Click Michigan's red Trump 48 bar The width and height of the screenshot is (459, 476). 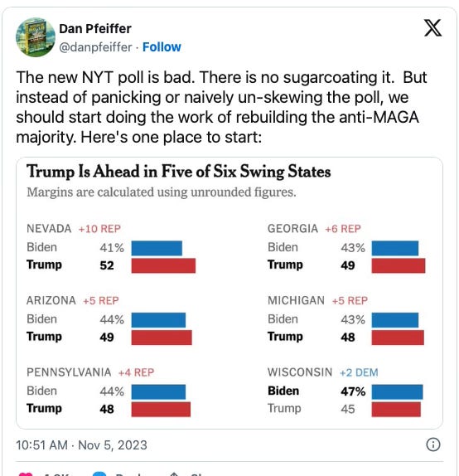coord(398,338)
